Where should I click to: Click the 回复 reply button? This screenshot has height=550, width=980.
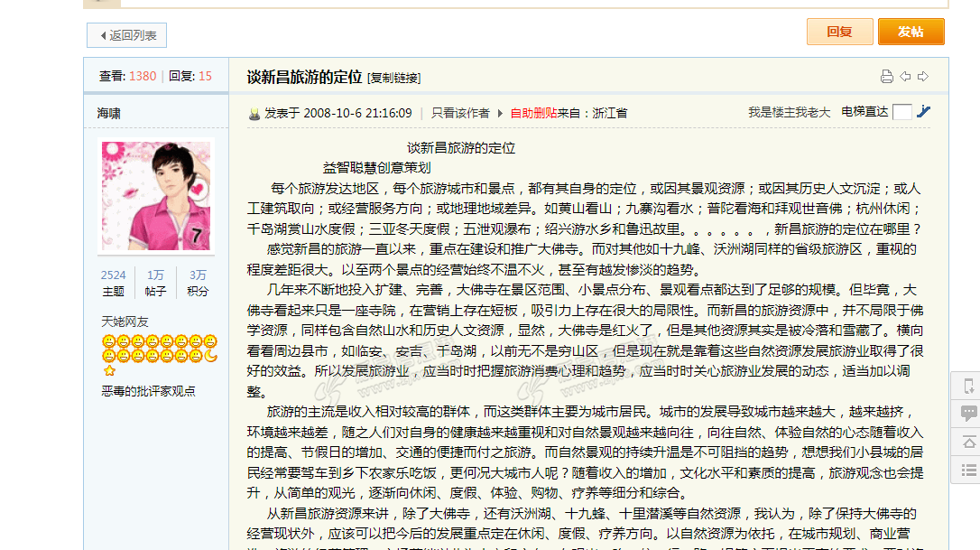(x=839, y=32)
